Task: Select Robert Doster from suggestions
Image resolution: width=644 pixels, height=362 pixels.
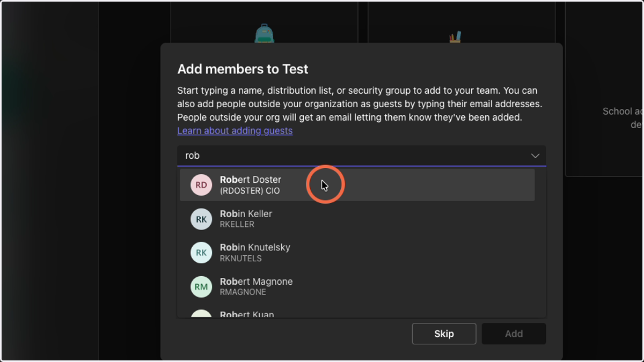Action: (357, 185)
